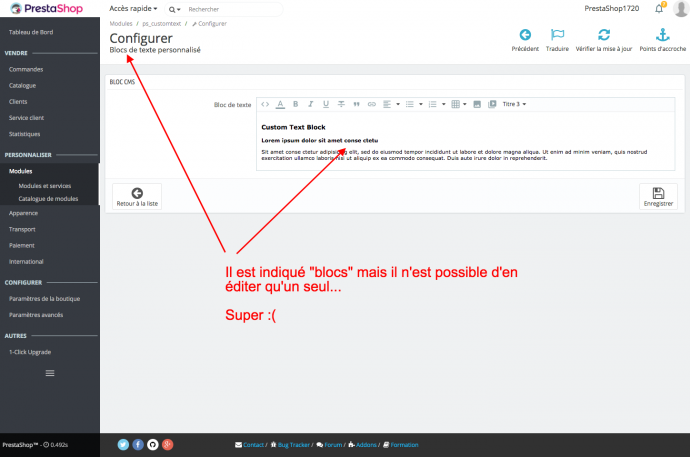Open the Google Plus footer icon

click(x=167, y=445)
